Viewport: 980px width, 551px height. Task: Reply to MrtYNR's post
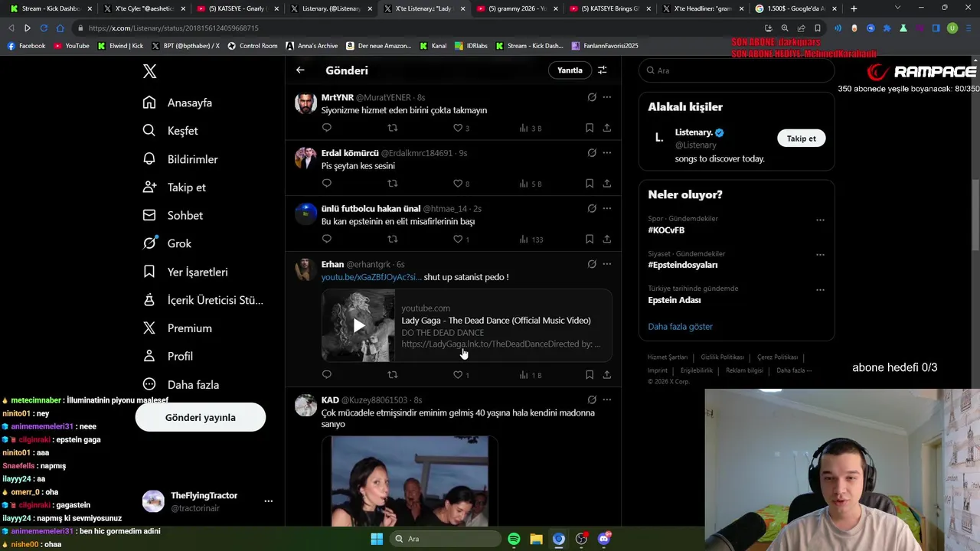point(327,128)
